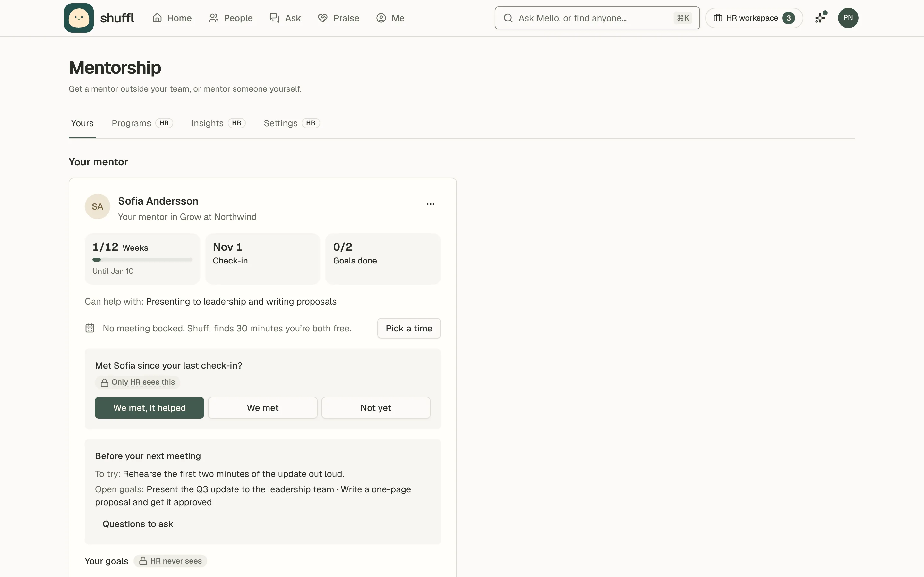Open the three-dot menu on Sofia's card
924x577 pixels.
tap(430, 204)
